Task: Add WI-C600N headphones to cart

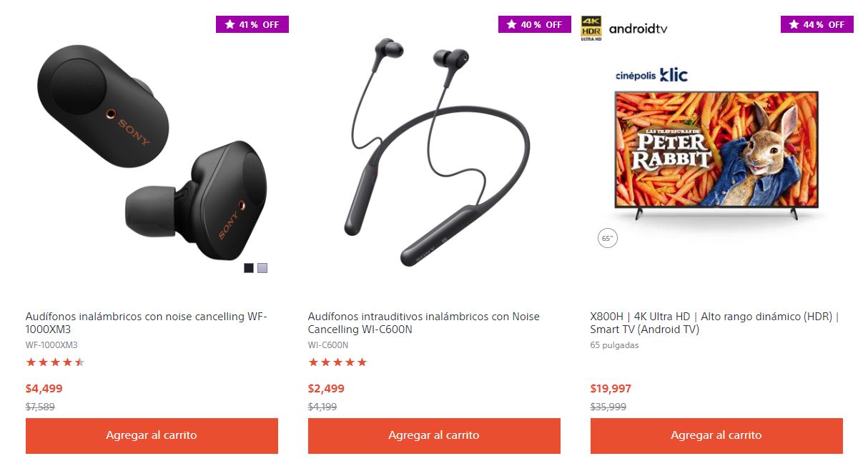Action: click(434, 435)
